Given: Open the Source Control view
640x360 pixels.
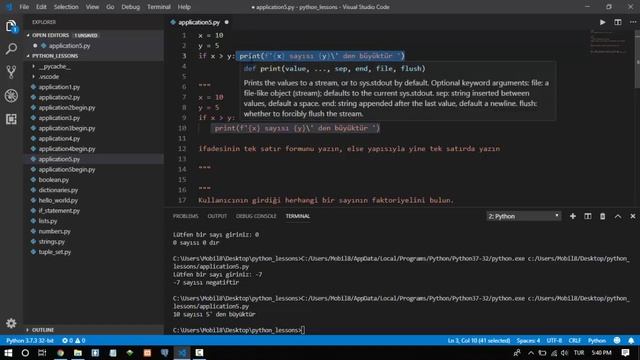Looking at the screenshot, I should pos(11,72).
